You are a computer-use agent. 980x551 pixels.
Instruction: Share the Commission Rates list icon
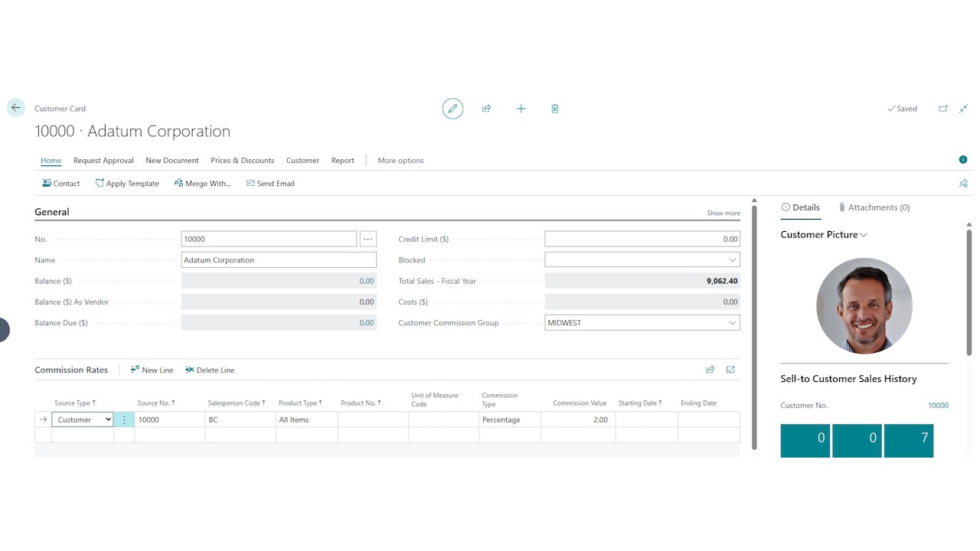pyautogui.click(x=710, y=370)
